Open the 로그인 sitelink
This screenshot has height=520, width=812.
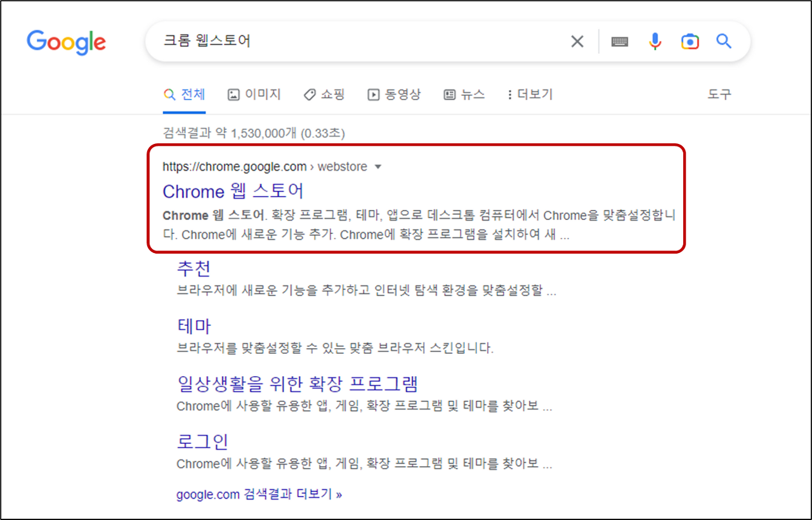click(x=202, y=441)
